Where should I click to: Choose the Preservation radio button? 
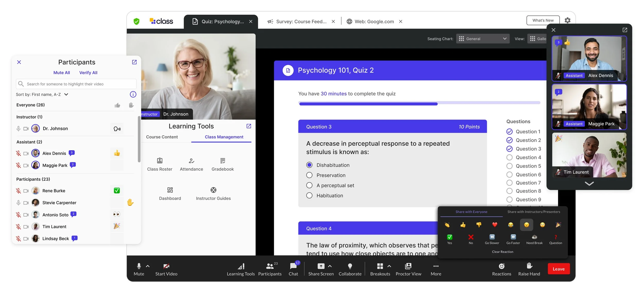[309, 175]
